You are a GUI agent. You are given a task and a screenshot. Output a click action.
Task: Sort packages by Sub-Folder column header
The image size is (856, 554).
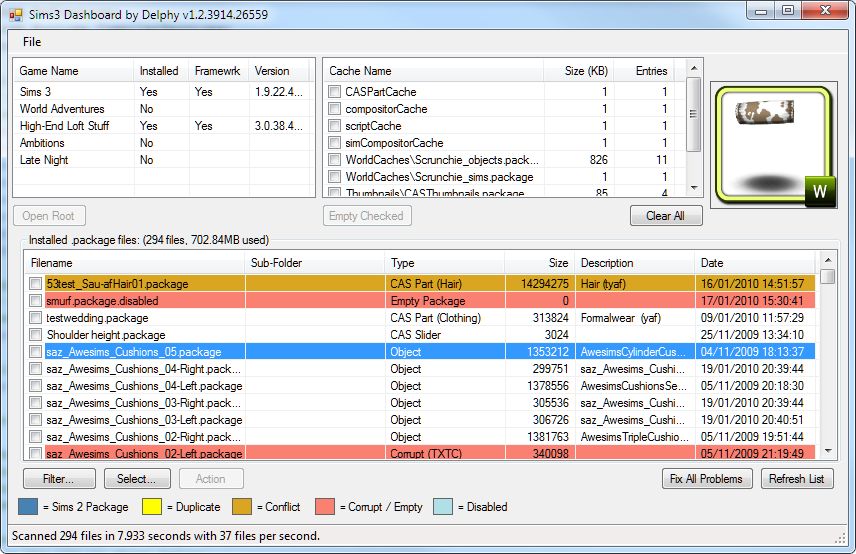(315, 263)
